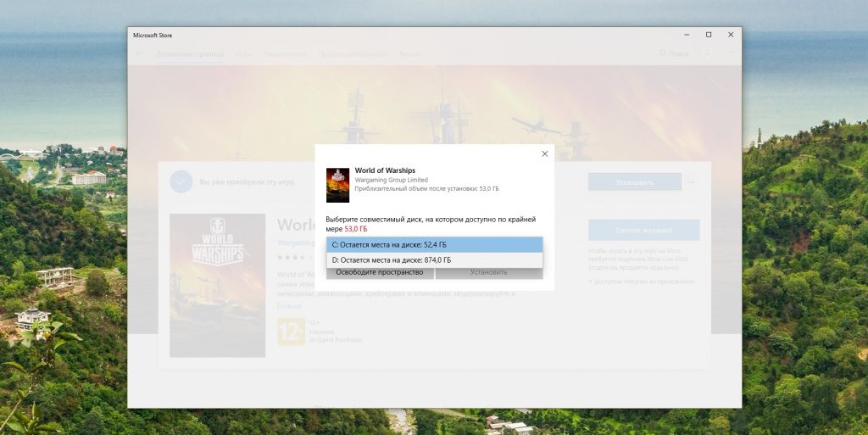
Task: Go back using the Store back arrow
Action: [139, 54]
